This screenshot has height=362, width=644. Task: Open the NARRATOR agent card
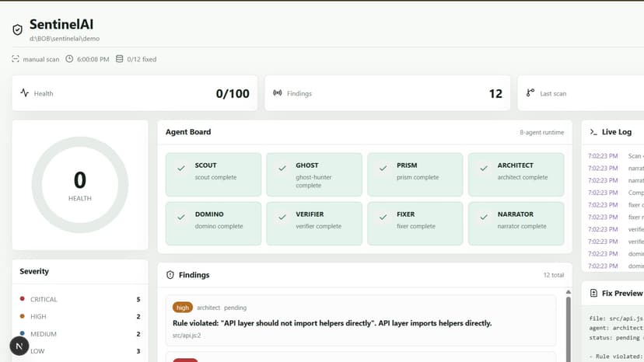coord(516,223)
